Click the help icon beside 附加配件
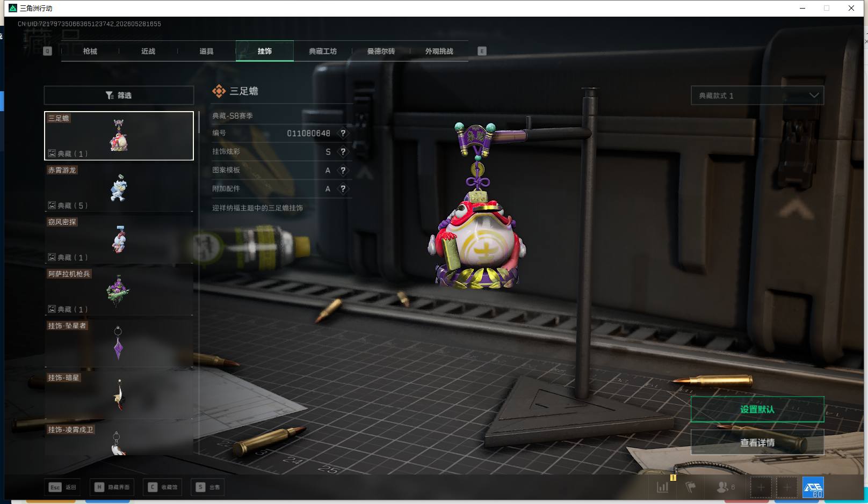Screen dimensions: 868x504 point(343,189)
